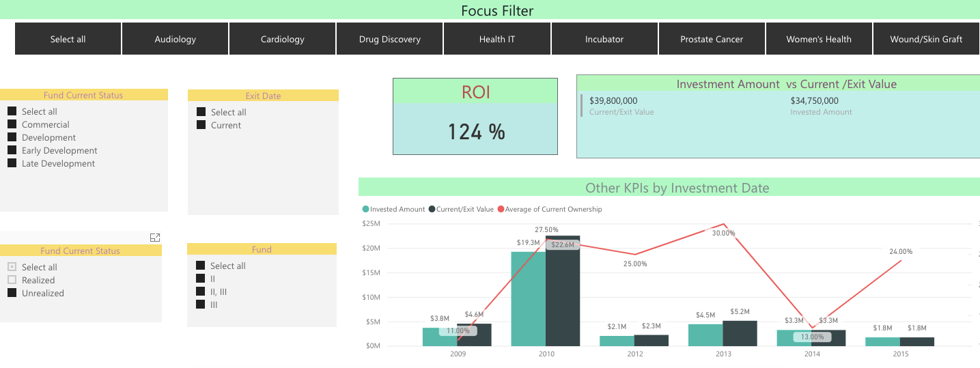The width and height of the screenshot is (980, 368).
Task: Select the 2013 Invested Amount bar
Action: click(x=705, y=335)
